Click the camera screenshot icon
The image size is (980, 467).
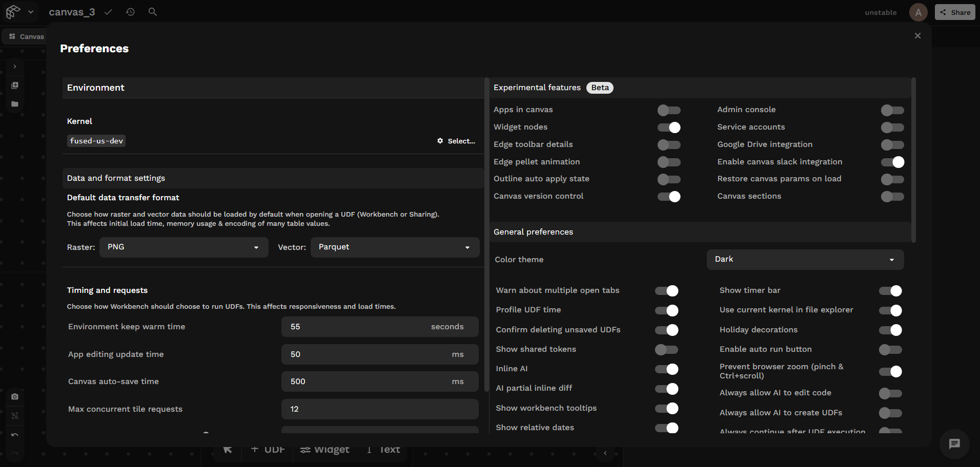tap(15, 396)
